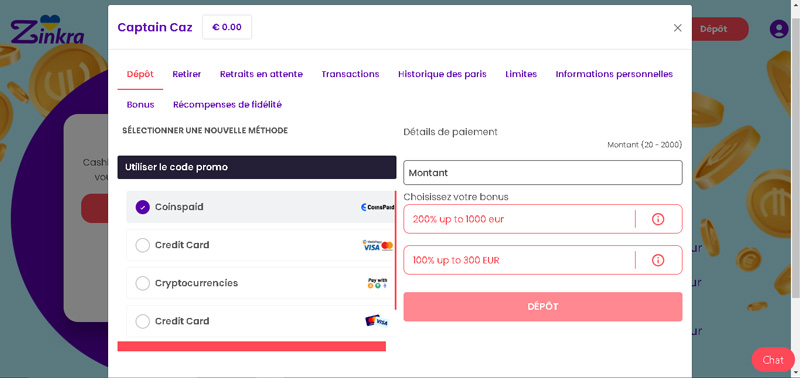
Task: Select the Cryptocurrencies payment method
Action: [x=260, y=283]
